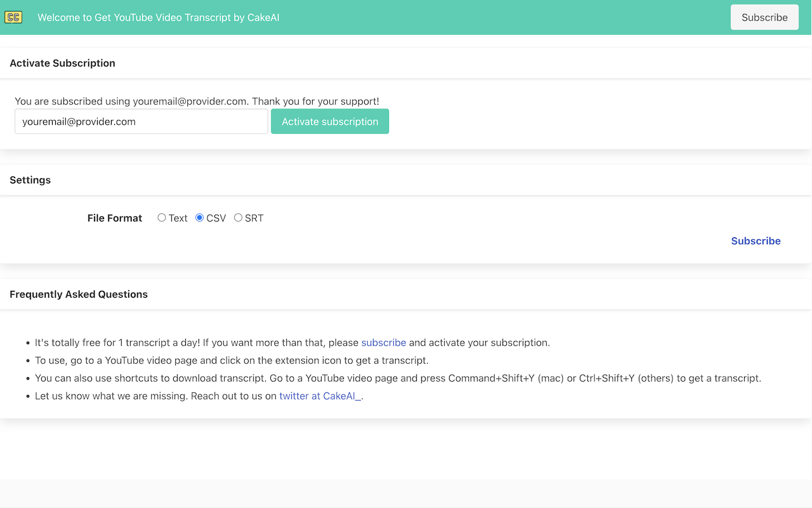Click the youremail@provider.com input field
The height and width of the screenshot is (508, 812).
pyautogui.click(x=141, y=121)
